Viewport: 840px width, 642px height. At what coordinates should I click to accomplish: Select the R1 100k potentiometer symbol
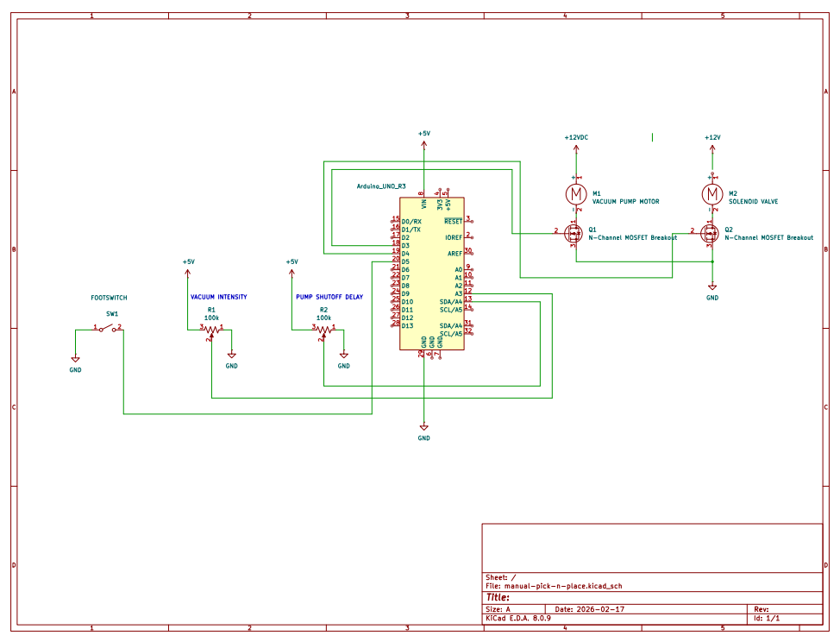pos(211,329)
